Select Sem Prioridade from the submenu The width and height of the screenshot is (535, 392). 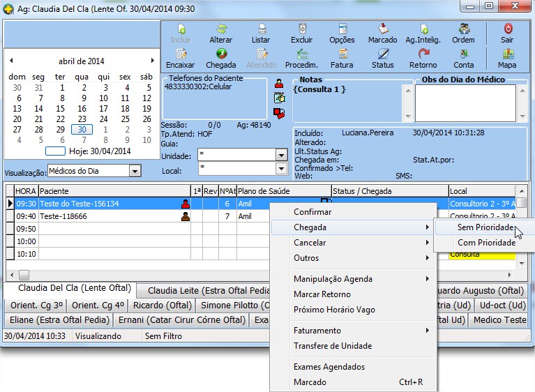(486, 227)
